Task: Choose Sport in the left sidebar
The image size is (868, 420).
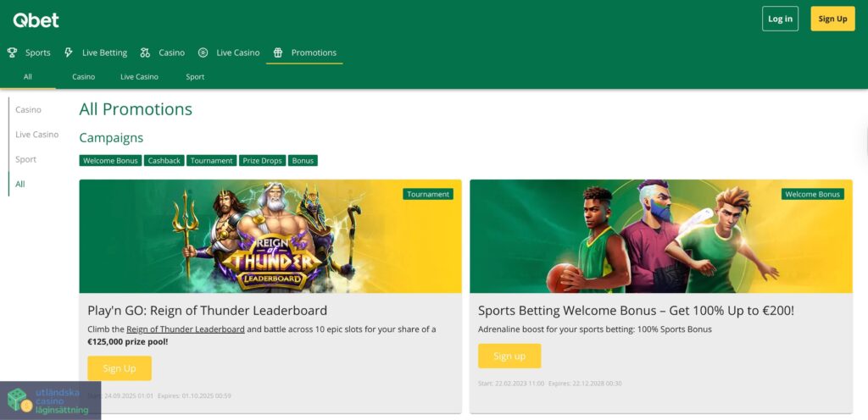Action: click(x=26, y=159)
